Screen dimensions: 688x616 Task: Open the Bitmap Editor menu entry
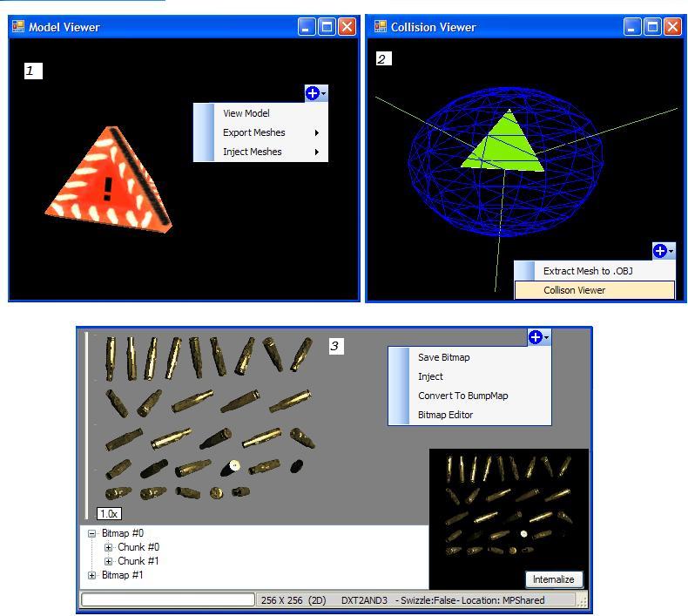445,415
